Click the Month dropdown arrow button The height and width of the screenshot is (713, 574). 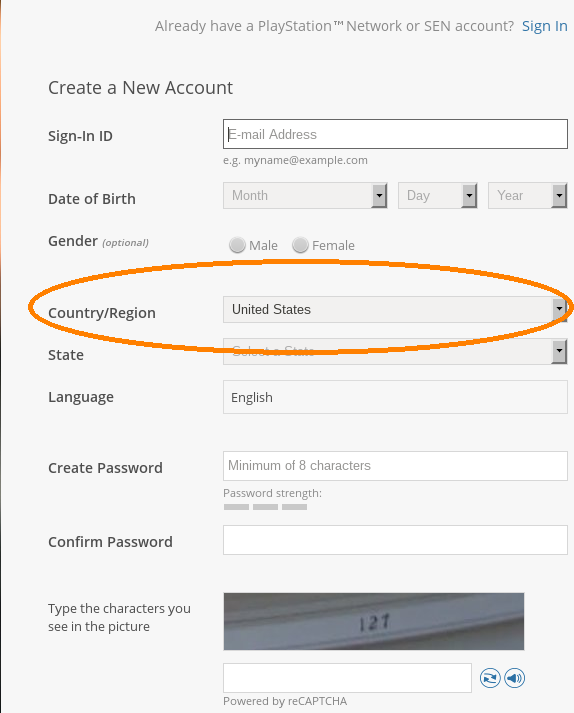(x=379, y=196)
